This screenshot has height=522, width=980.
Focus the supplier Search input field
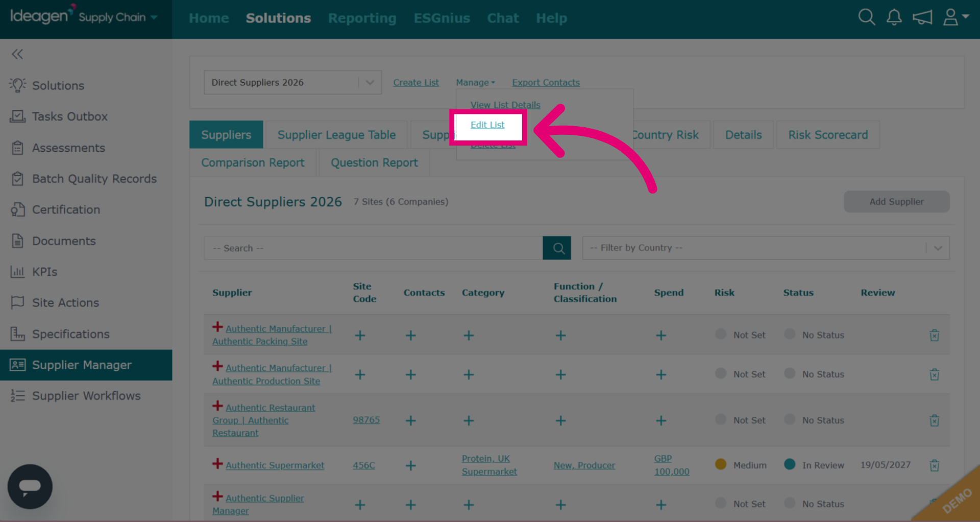(x=373, y=248)
